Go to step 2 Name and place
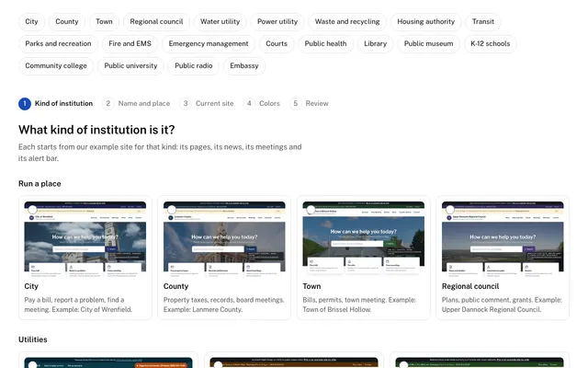This screenshot has width=588, height=368. click(136, 104)
